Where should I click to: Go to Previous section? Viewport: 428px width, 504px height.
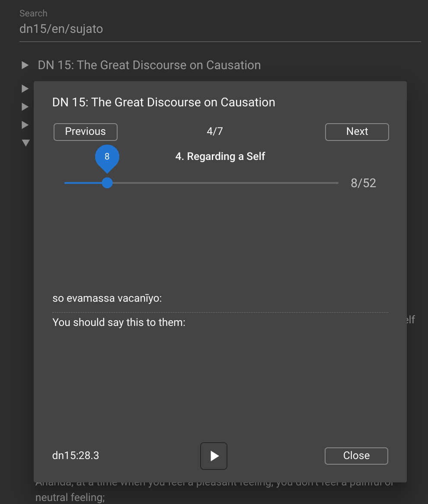[x=86, y=132]
